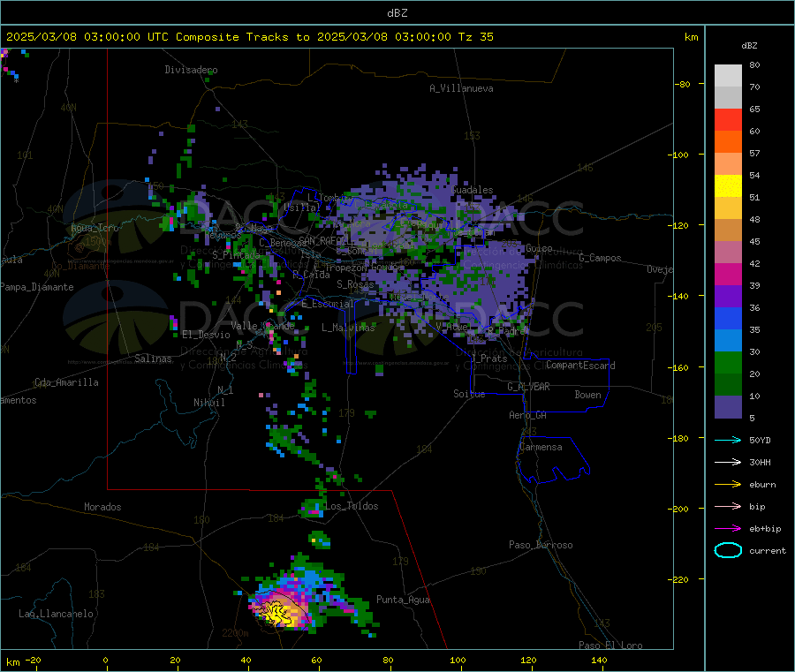795x672 pixels.
Task: Click the yellow eburn arrow symbol
Action: pos(728,485)
